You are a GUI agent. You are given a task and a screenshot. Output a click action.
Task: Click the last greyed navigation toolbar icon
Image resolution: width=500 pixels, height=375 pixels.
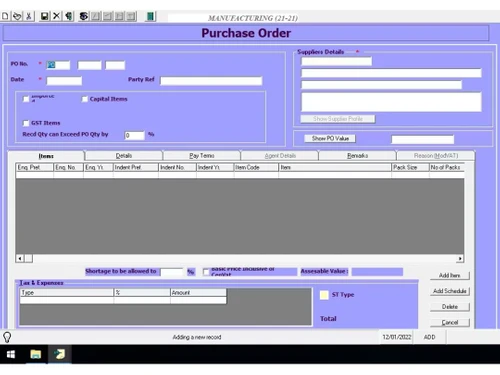(x=131, y=16)
